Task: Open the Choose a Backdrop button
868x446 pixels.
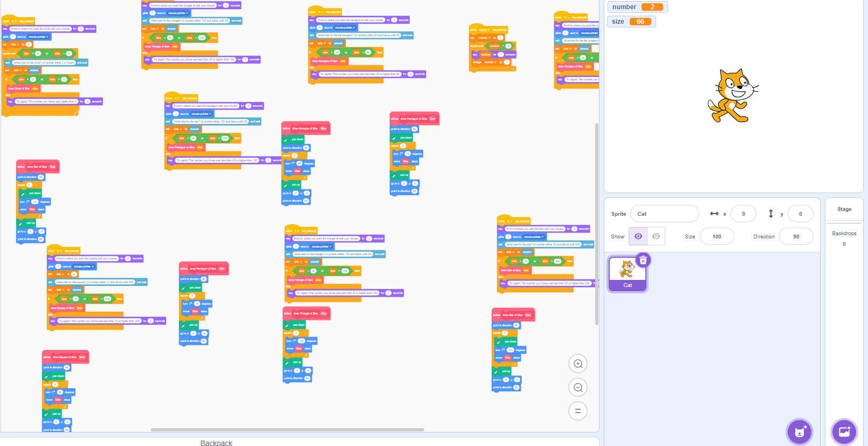Action: [844, 431]
